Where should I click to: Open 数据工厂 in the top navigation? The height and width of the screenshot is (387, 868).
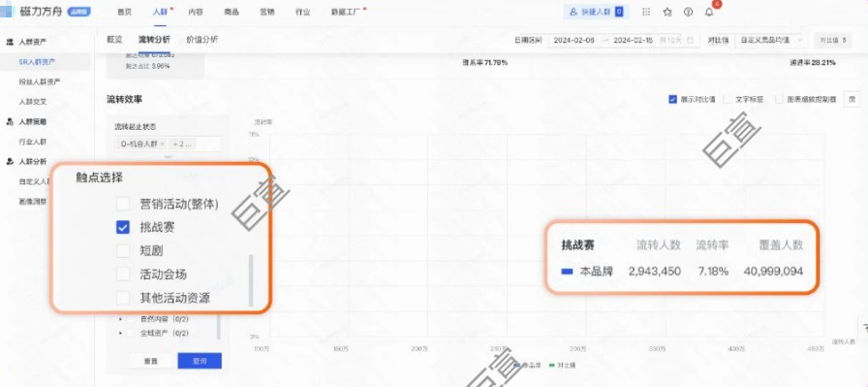click(346, 12)
